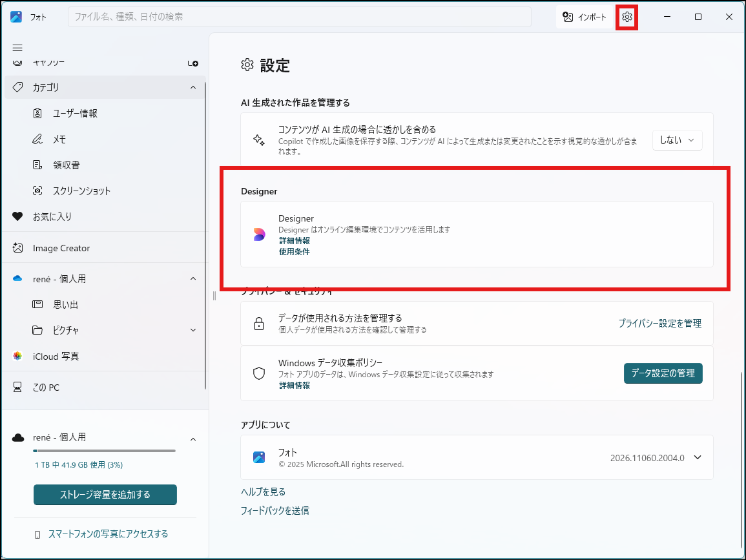Click the shield icon in data policy row
Image resolution: width=746 pixels, height=560 pixels.
click(x=259, y=373)
